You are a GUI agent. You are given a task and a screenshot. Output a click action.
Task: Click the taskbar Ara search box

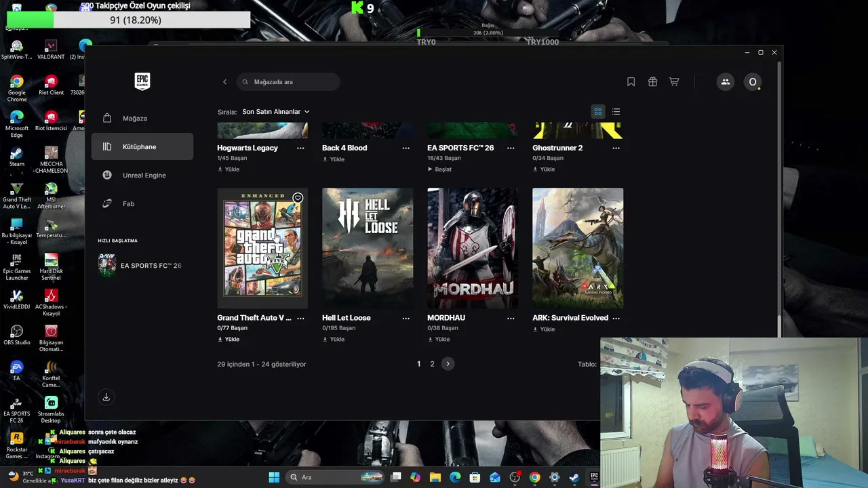click(x=336, y=477)
